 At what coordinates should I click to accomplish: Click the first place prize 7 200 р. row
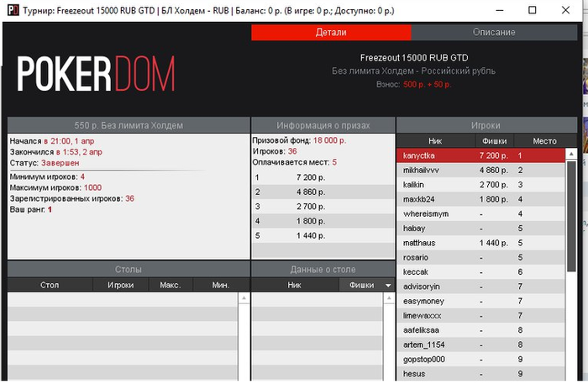point(323,177)
